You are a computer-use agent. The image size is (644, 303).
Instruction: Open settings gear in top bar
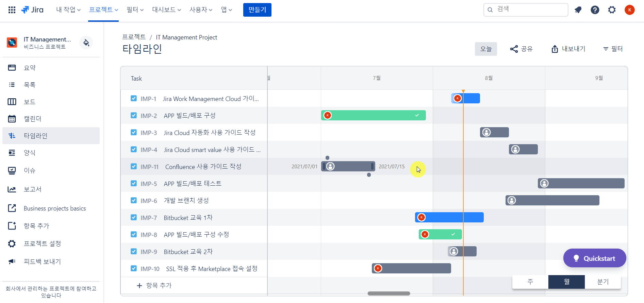[612, 10]
